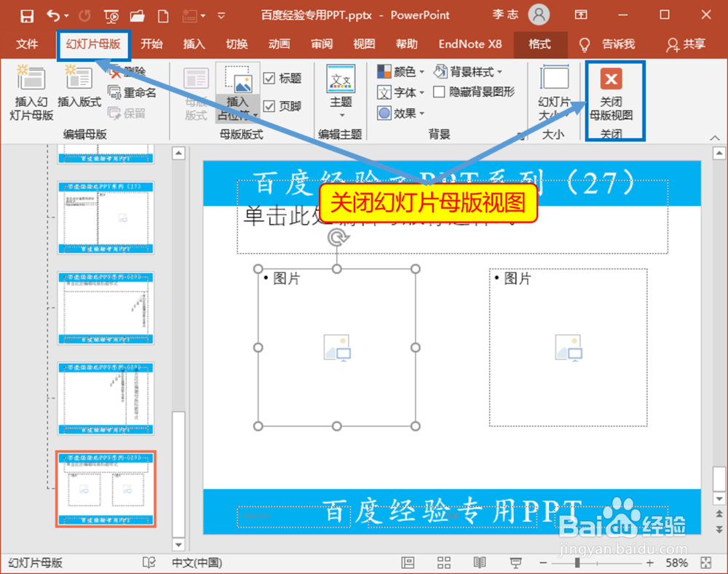
Task: Switch to Slide Sorter view icon
Action: pyautogui.click(x=444, y=563)
